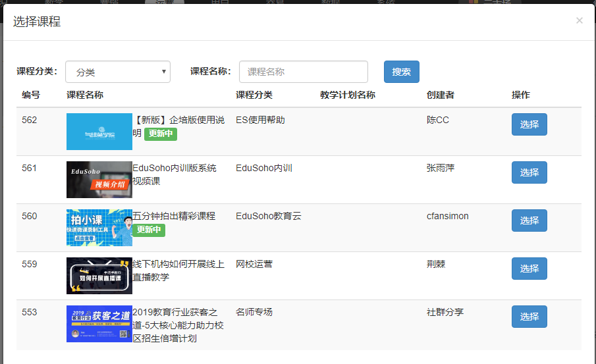The height and width of the screenshot is (364, 596).
Task: Click the EduSoho内训版系统视频课 title
Action: [x=175, y=169]
